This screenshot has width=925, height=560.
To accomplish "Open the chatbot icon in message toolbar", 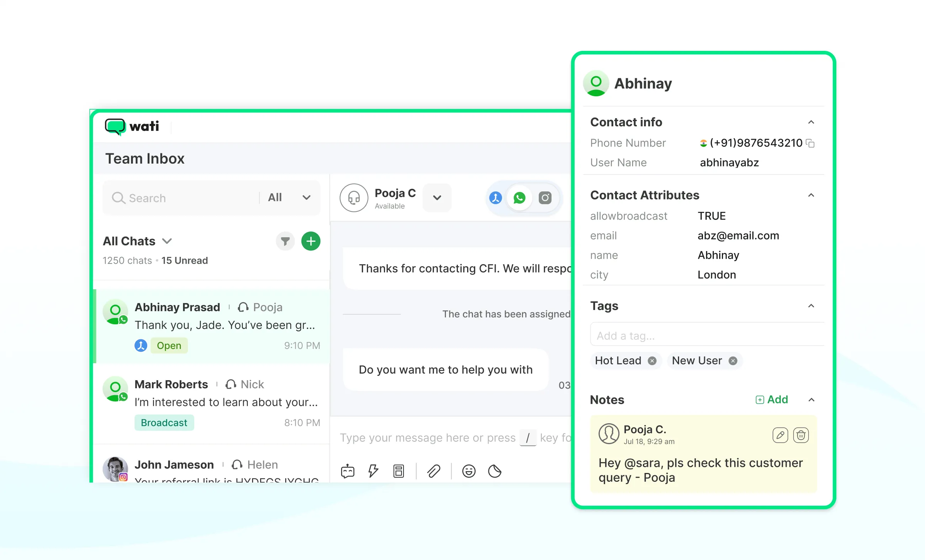I will tap(348, 471).
